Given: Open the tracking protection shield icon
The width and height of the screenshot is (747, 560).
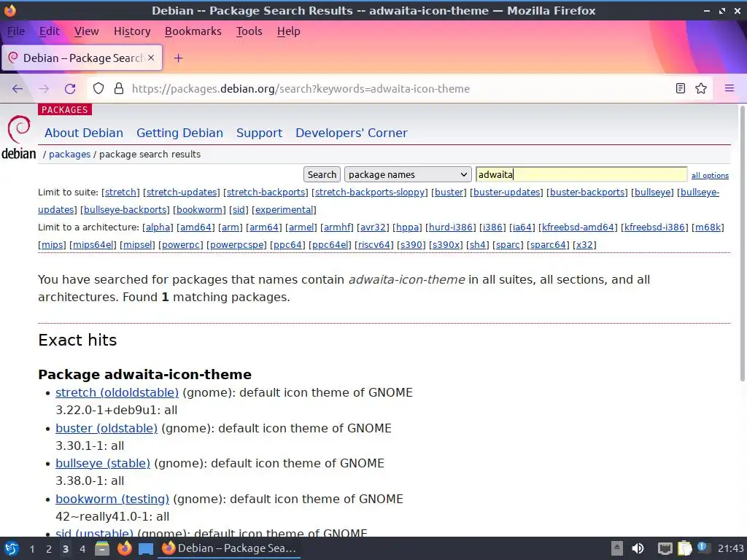Looking at the screenshot, I should pos(98,88).
